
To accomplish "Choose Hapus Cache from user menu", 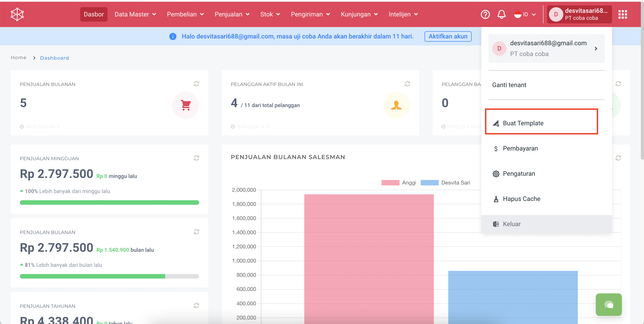I will 521,199.
